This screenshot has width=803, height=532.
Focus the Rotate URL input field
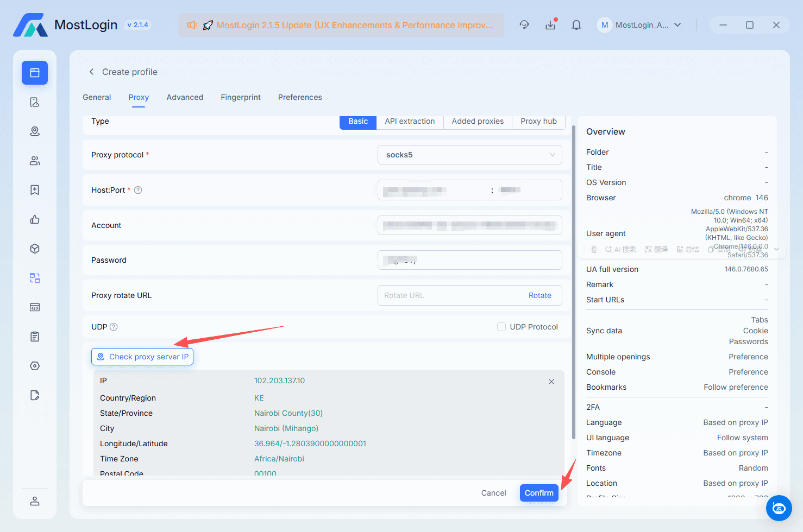[451, 295]
